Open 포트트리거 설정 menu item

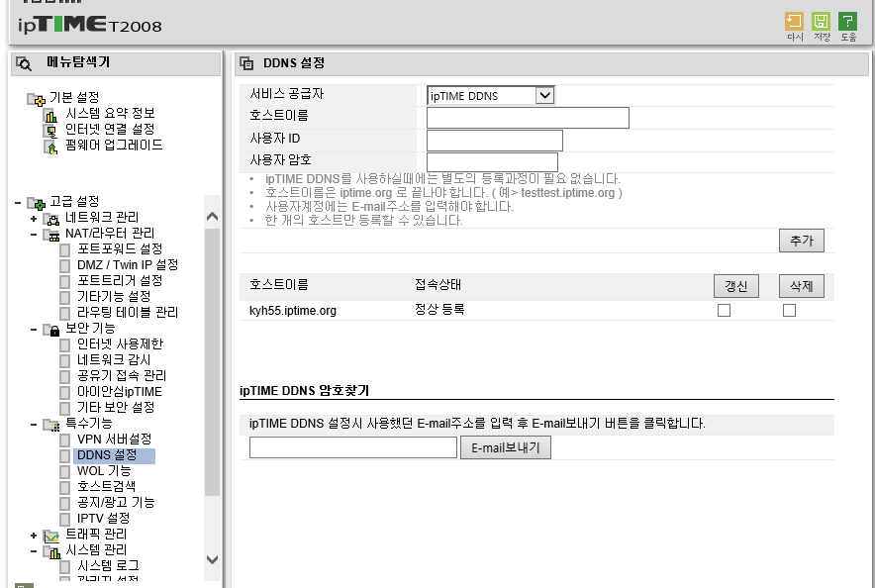(120, 280)
